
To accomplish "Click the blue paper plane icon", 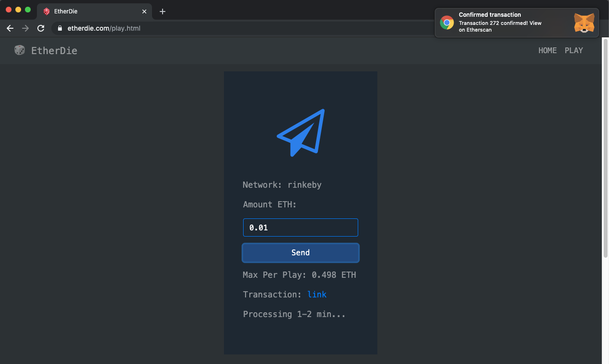I will (301, 133).
